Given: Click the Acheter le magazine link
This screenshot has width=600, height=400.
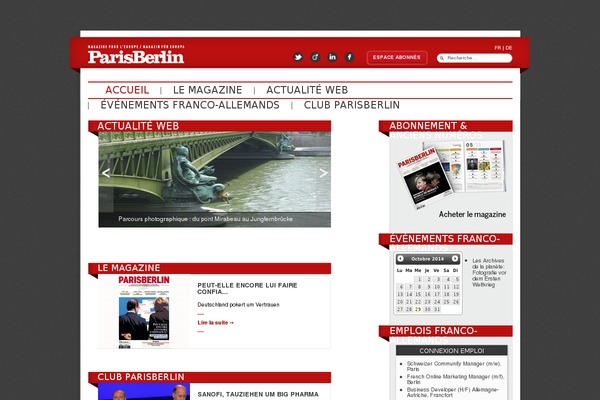Looking at the screenshot, I should 472,214.
